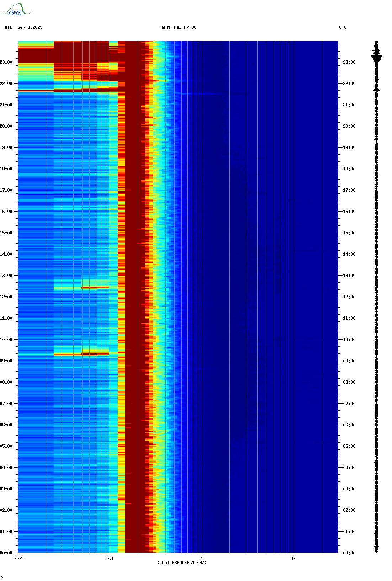This screenshot has height=581, width=392.
Task: Click the 00:00 label on right time axis
Action: coord(349,553)
